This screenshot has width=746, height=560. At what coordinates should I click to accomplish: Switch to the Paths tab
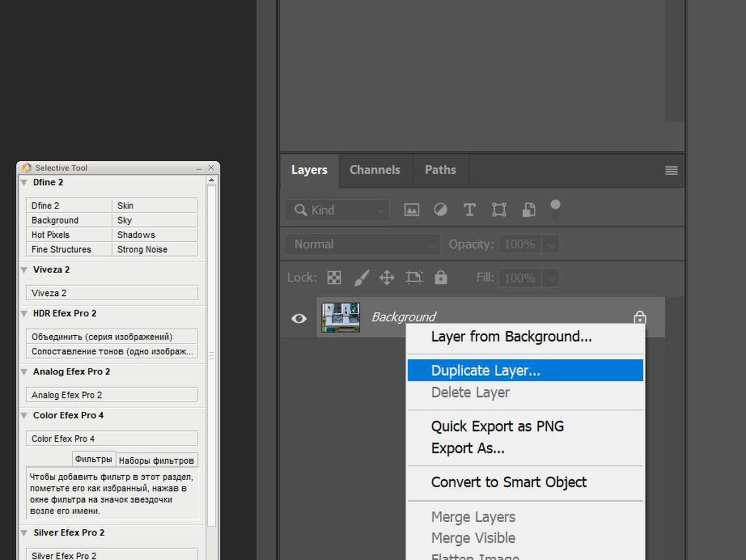(x=440, y=170)
